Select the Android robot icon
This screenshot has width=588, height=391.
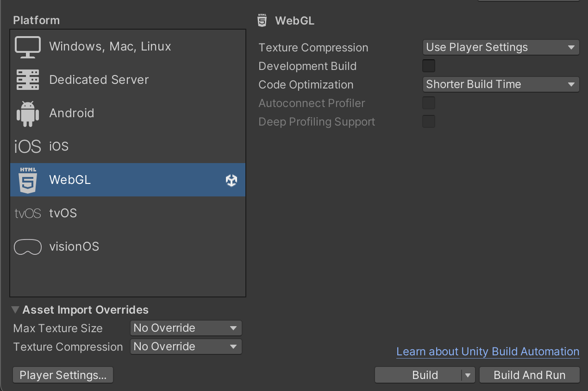(28, 113)
